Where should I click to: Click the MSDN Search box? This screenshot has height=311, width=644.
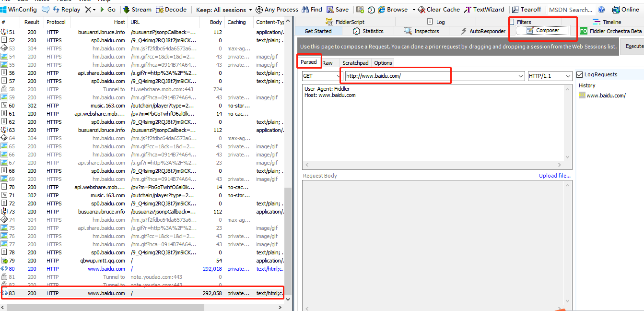[x=571, y=10]
